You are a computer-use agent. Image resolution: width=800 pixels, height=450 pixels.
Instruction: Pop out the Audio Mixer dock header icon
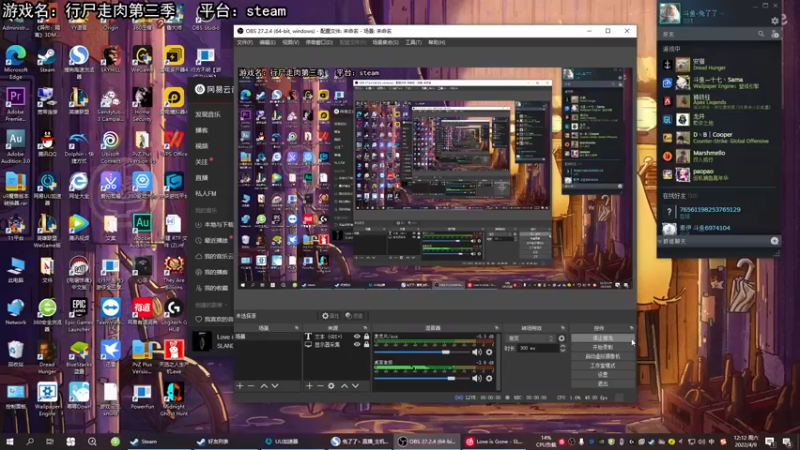click(496, 328)
